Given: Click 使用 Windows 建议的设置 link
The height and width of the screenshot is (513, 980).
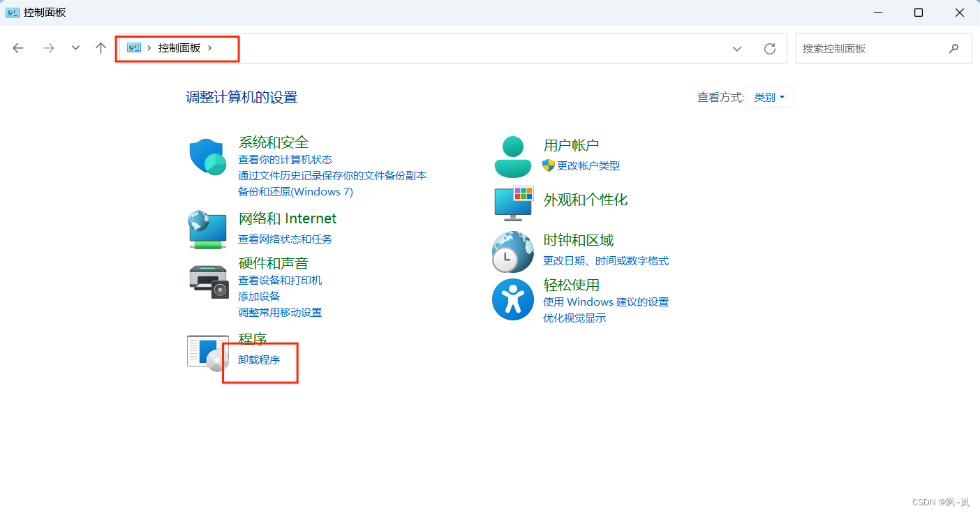Looking at the screenshot, I should tap(606, 302).
